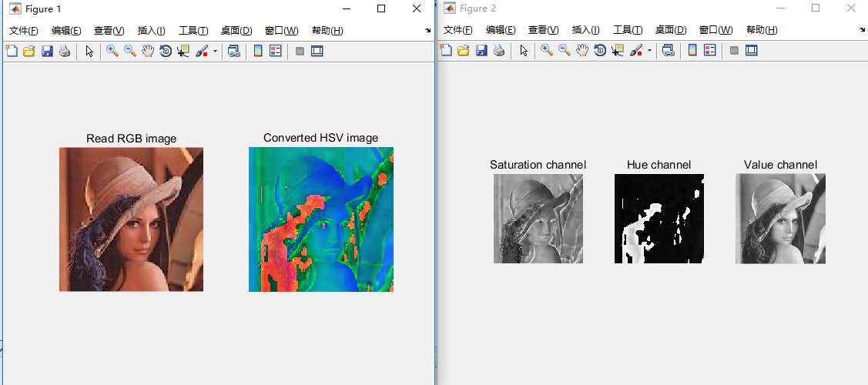This screenshot has width=868, height=385.
Task: Select Data Cursor tool in Figure 2
Action: pyautogui.click(x=618, y=50)
